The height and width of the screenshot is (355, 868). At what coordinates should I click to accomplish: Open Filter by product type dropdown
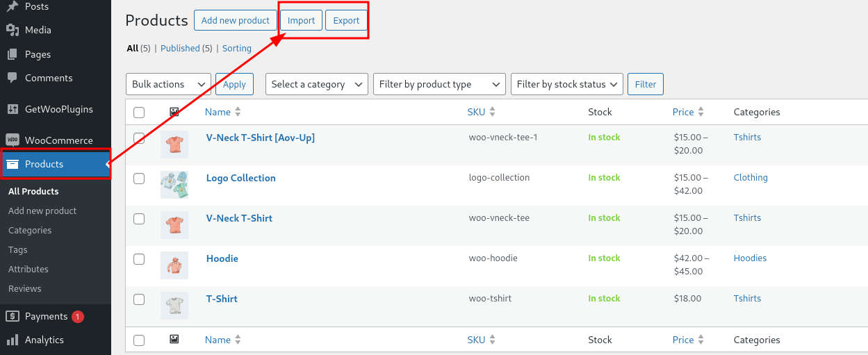tap(439, 84)
